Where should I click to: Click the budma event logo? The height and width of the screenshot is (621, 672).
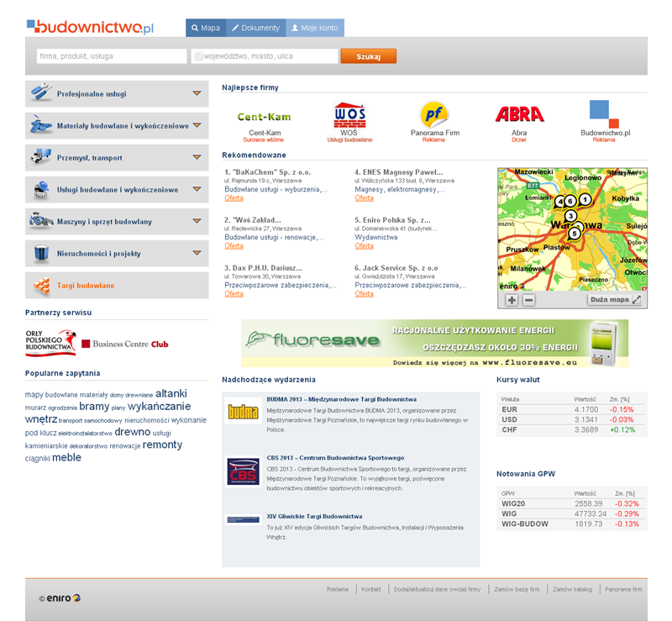[x=242, y=411]
